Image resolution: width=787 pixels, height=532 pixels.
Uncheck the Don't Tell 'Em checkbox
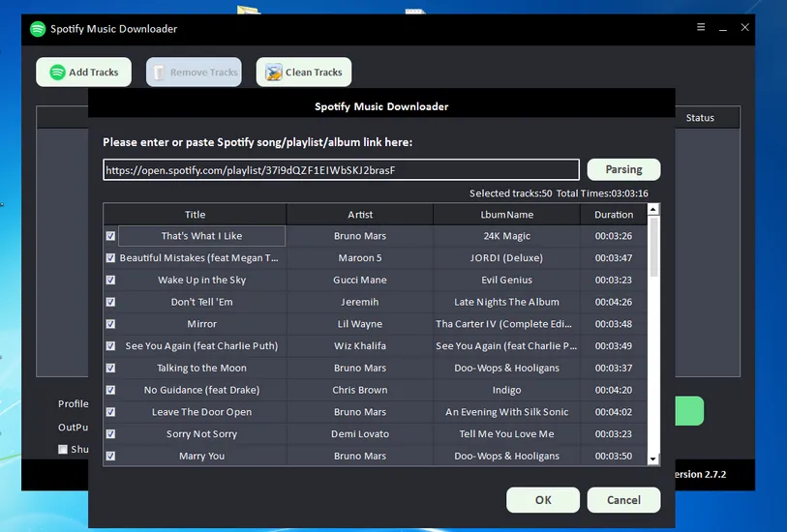coord(110,302)
